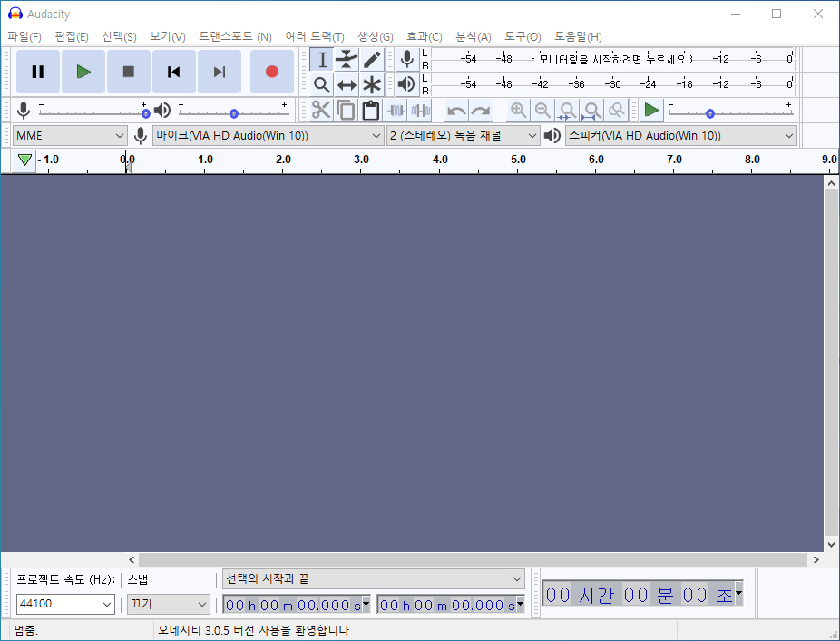This screenshot has height=641, width=840.
Task: Click the vertical scrollbar down arrow
Action: 832,545
